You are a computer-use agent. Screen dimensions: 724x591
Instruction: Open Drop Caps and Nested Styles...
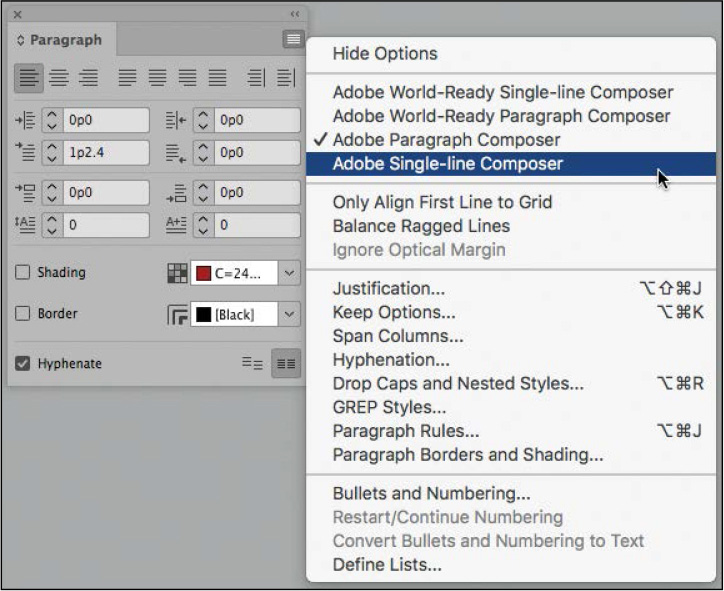[x=511, y=384]
